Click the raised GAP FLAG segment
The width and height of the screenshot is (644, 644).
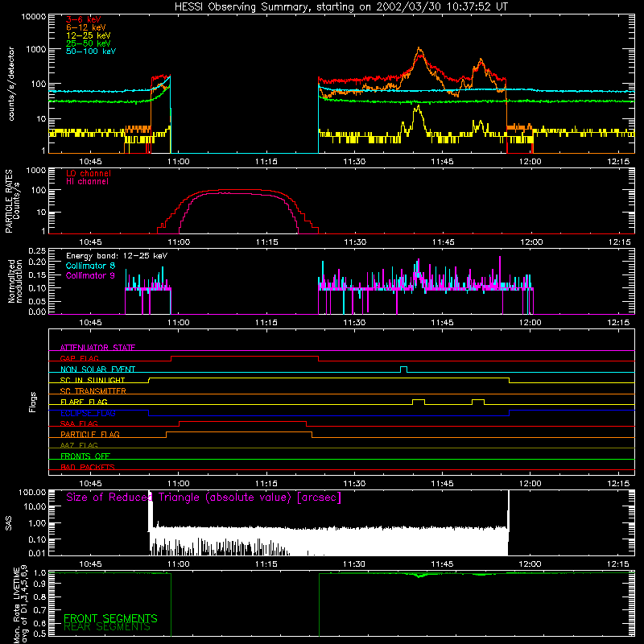(x=245, y=357)
